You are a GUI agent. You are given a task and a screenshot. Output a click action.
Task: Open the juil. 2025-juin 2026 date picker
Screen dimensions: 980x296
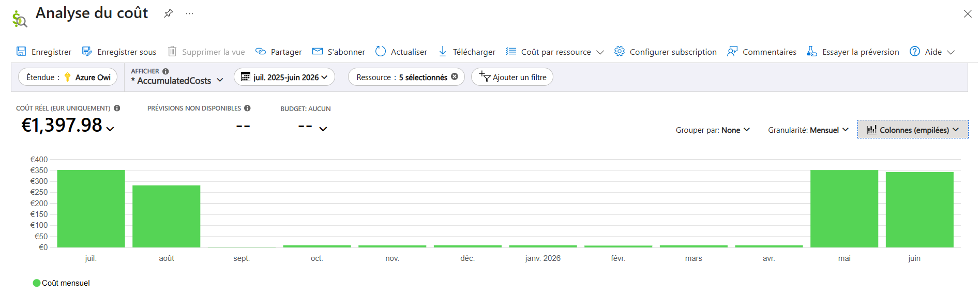tap(284, 77)
